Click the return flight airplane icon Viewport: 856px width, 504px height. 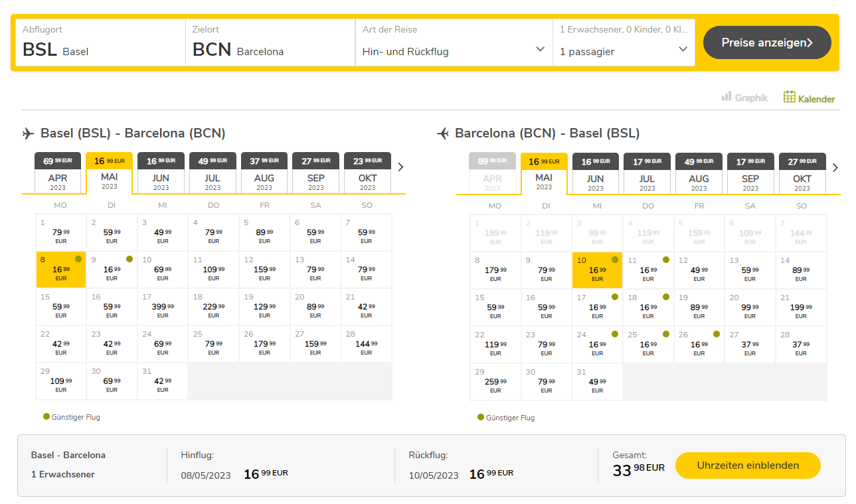pos(443,133)
